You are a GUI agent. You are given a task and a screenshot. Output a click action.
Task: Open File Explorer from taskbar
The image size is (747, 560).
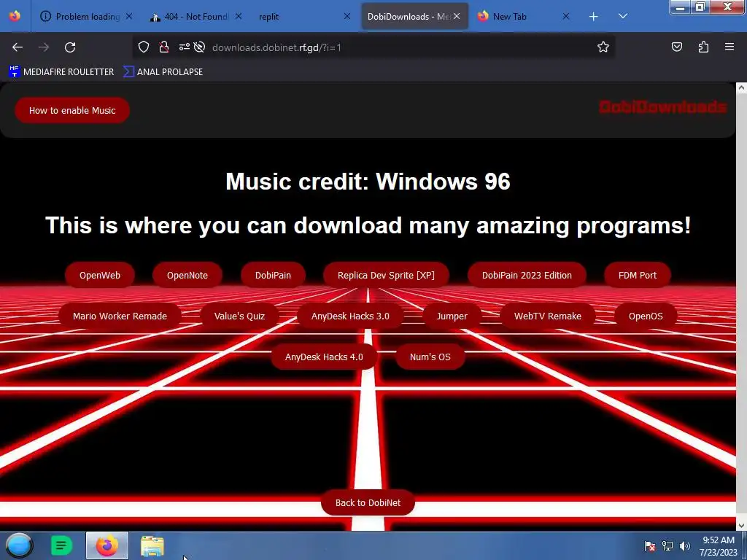coord(152,545)
